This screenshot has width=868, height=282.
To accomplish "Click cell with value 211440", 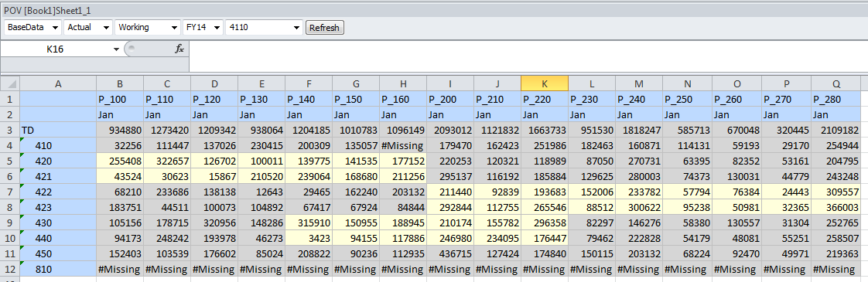I will pos(450,192).
